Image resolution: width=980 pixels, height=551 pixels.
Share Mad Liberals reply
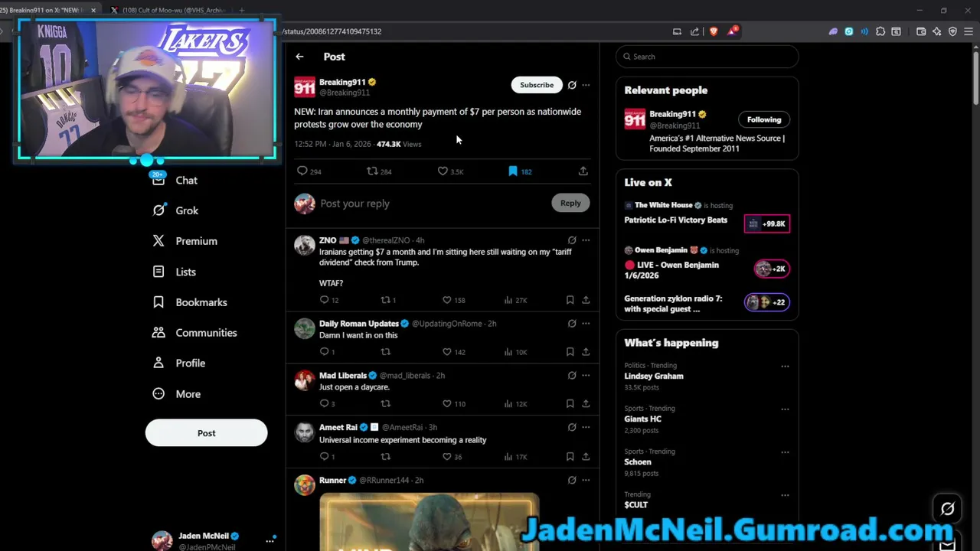(x=586, y=404)
